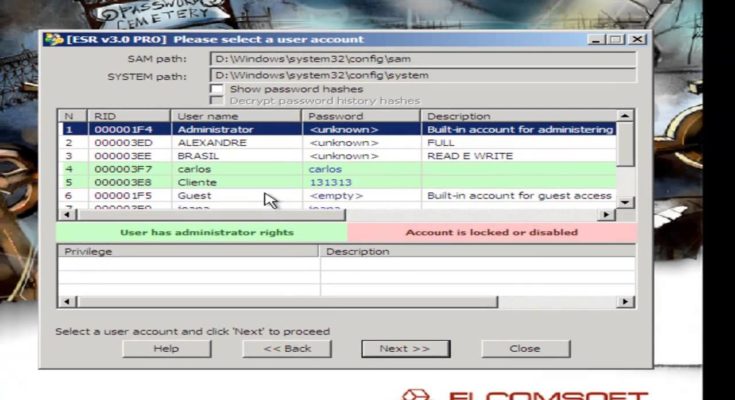735x400 pixels.
Task: Click the Close button at bottom
Action: (525, 348)
